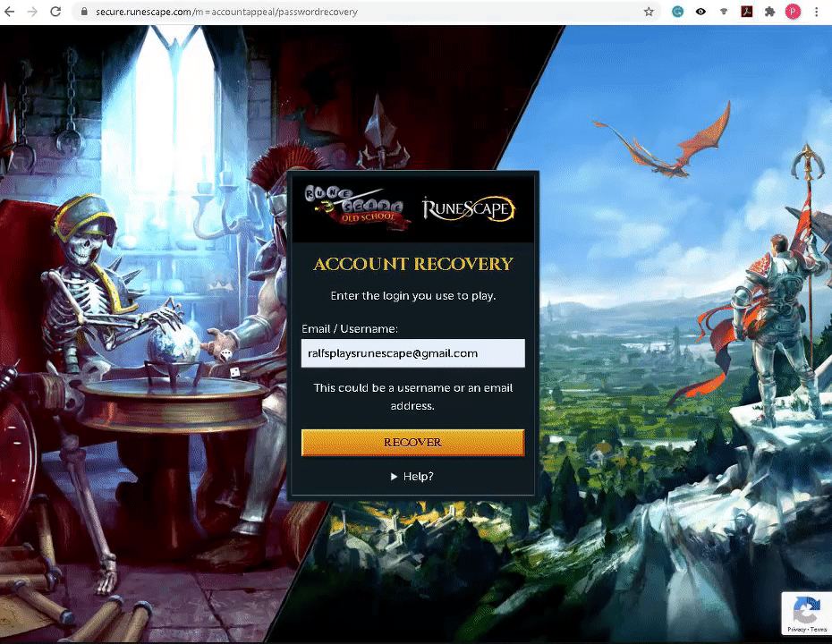Screen dimensions: 832x644
Task: Open reCAPTCHA Terms link
Action: pos(819,629)
